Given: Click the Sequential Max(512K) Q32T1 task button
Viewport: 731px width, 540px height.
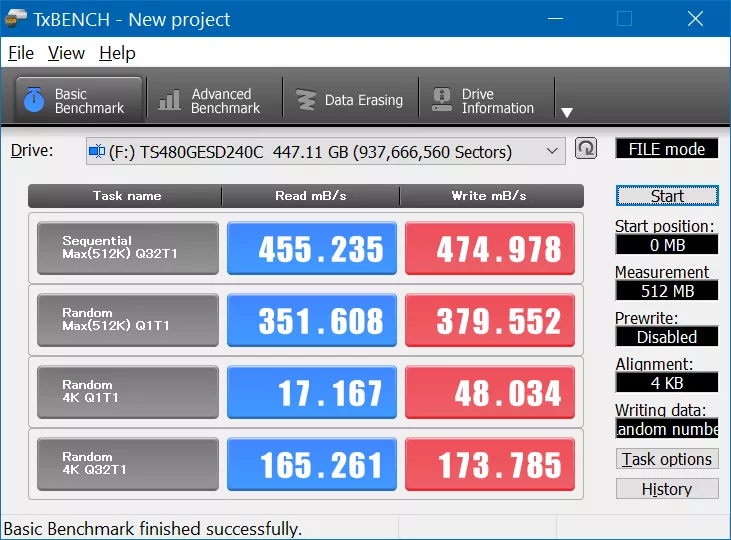Looking at the screenshot, I should pos(128,248).
